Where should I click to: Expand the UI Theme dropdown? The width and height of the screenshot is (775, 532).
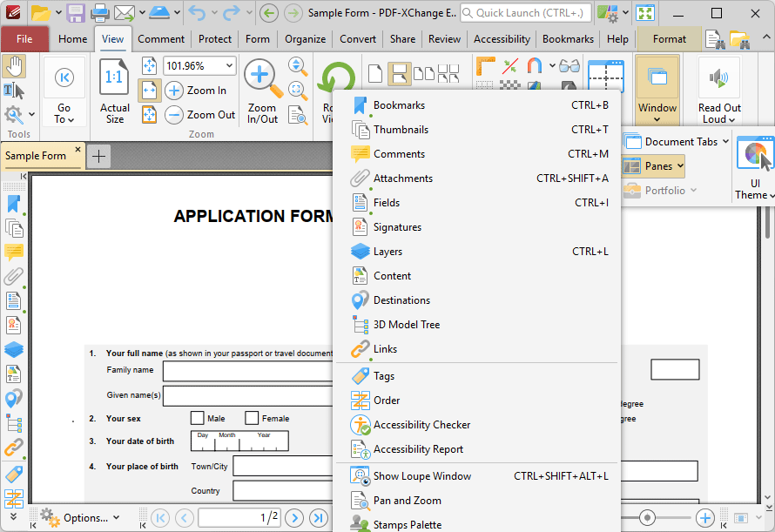755,189
